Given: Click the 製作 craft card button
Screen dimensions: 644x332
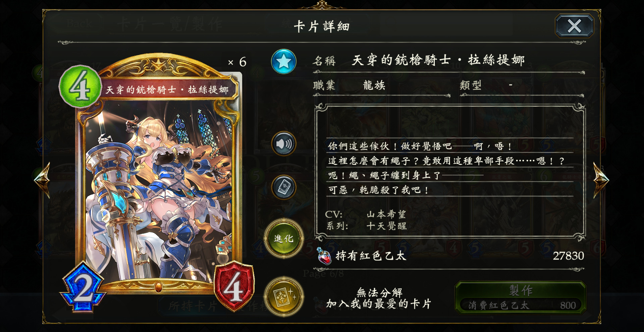Looking at the screenshot, I should (x=521, y=297).
